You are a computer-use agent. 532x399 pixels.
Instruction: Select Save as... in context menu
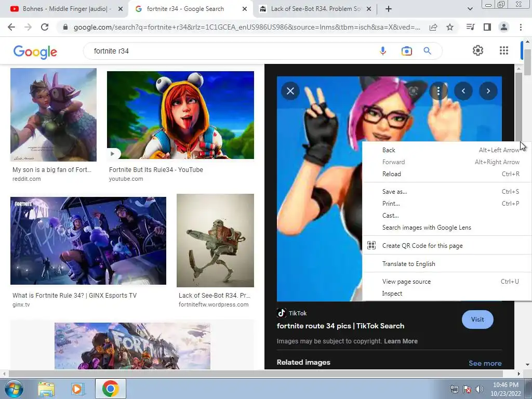(x=447, y=192)
